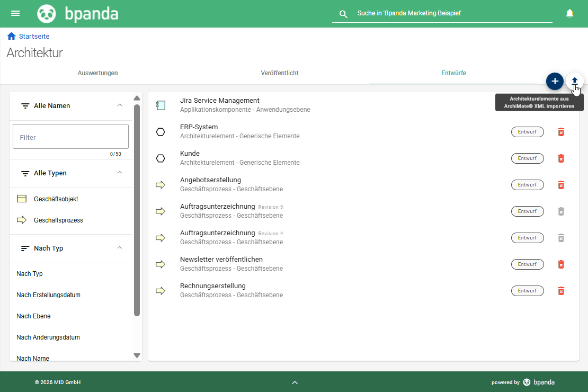The height and width of the screenshot is (392, 588).
Task: Open Auftragsunterzeichnung Revision 4 entry
Action: (x=363, y=238)
